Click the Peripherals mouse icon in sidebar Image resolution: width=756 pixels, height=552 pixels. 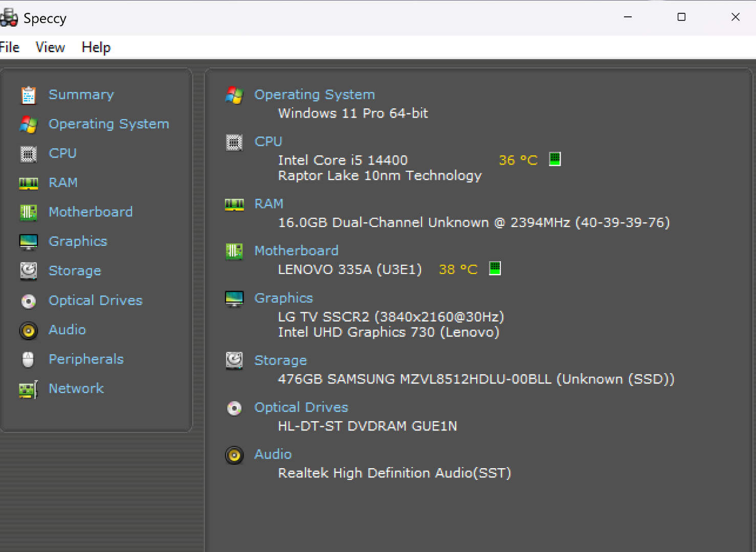pyautogui.click(x=28, y=360)
